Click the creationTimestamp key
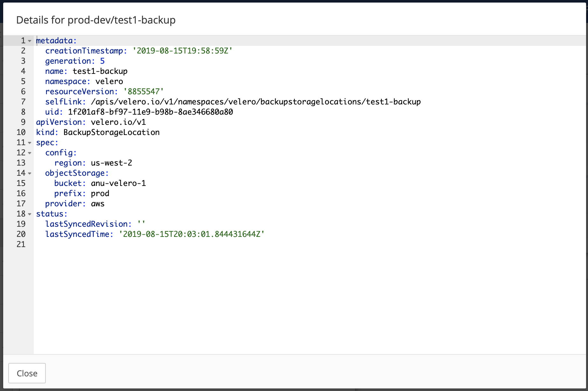The height and width of the screenshot is (391, 588). coord(86,51)
